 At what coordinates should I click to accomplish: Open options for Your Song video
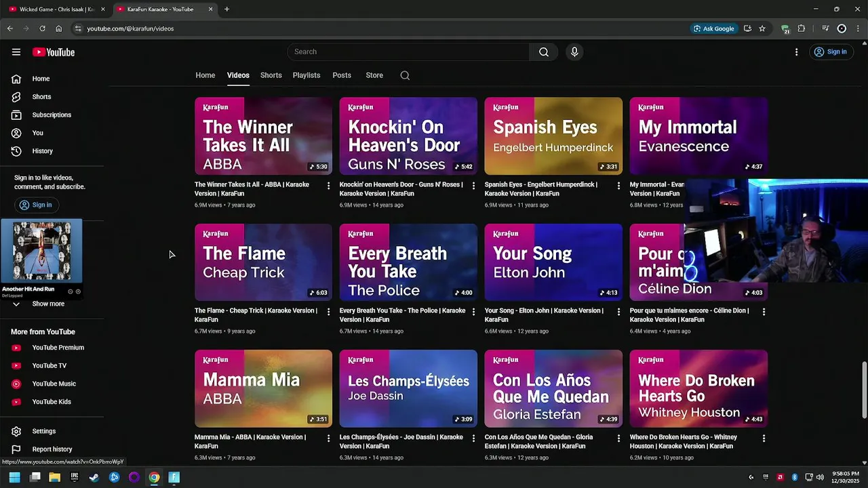point(618,312)
